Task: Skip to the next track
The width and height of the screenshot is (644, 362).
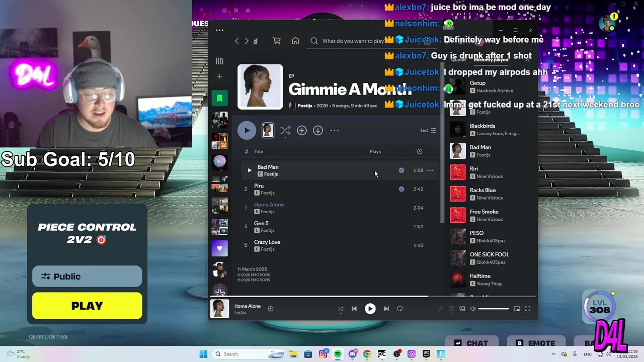Action: point(386,309)
